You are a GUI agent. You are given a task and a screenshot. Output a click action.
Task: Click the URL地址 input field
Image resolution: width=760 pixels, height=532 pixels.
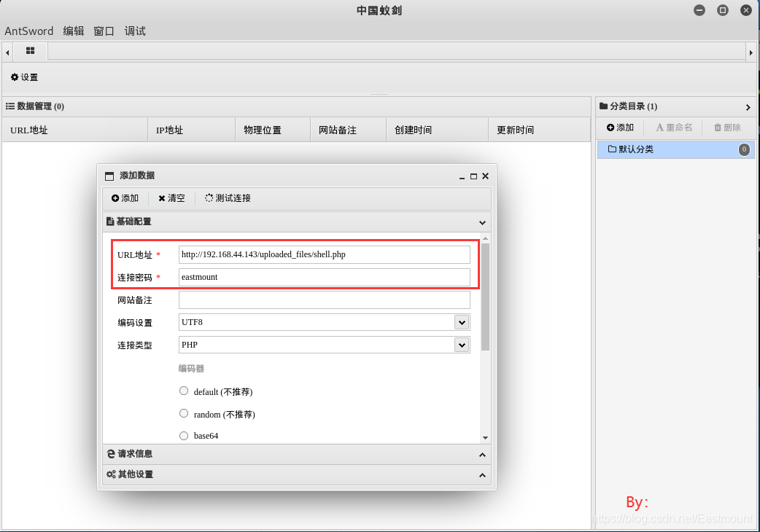325,254
